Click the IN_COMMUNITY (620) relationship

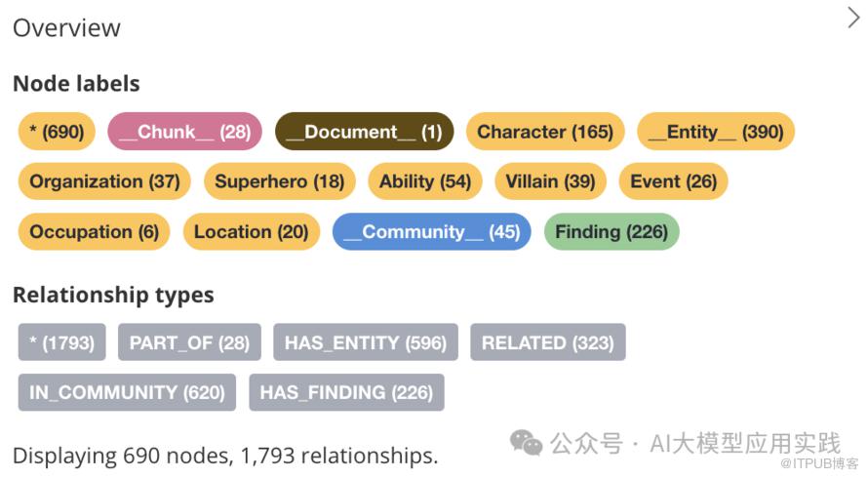click(x=127, y=392)
